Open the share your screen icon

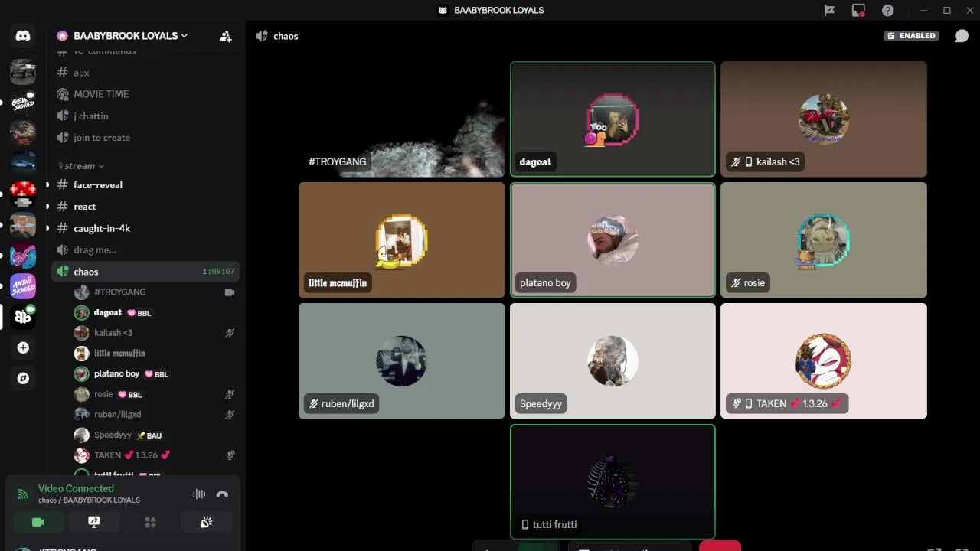[94, 522]
